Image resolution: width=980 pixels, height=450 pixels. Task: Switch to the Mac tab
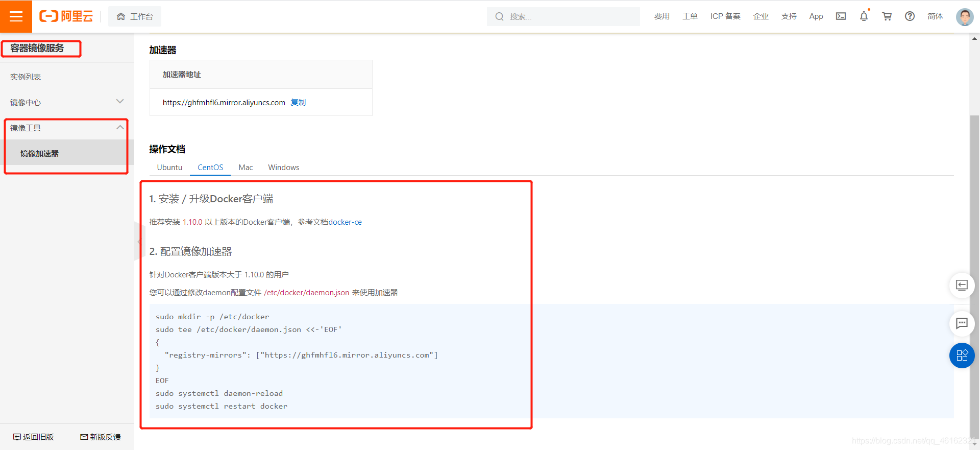coord(246,168)
